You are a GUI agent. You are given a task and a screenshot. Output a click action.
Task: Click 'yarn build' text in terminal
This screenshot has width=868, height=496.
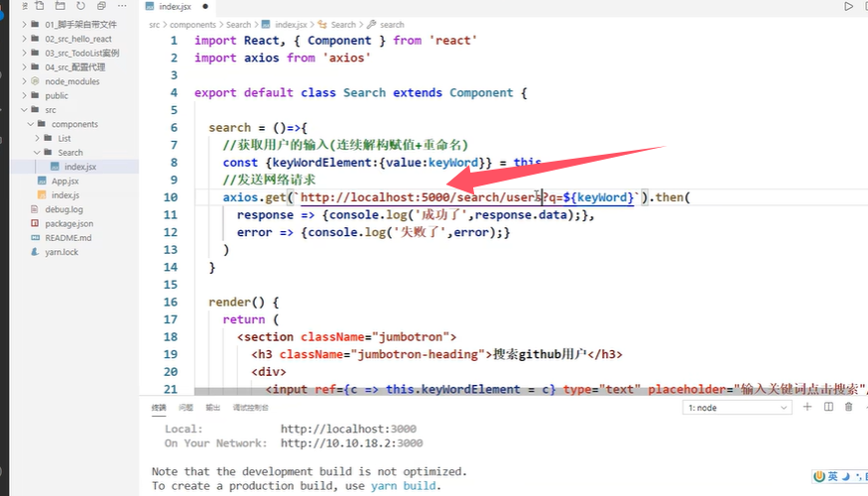tap(403, 485)
